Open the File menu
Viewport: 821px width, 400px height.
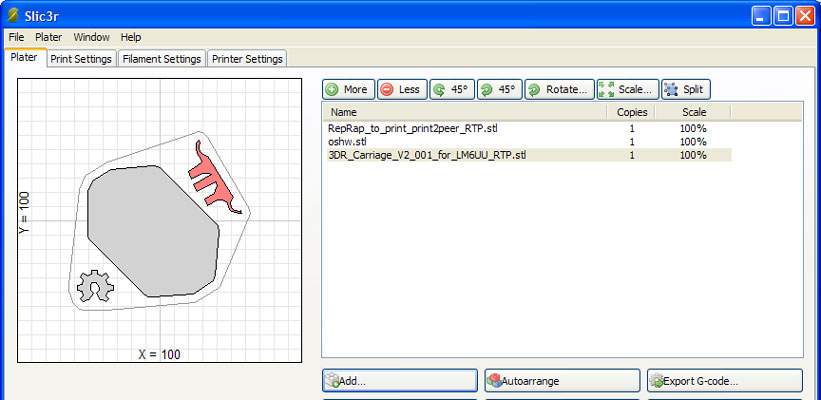[x=17, y=37]
